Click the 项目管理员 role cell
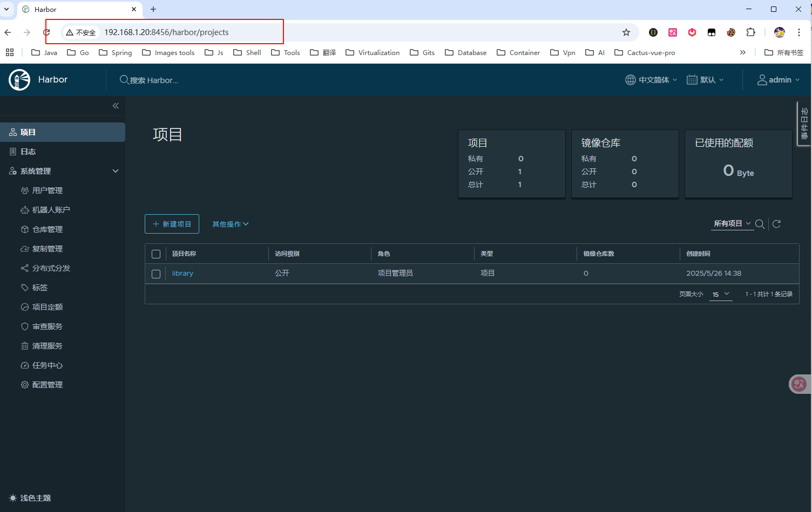 pyautogui.click(x=395, y=274)
